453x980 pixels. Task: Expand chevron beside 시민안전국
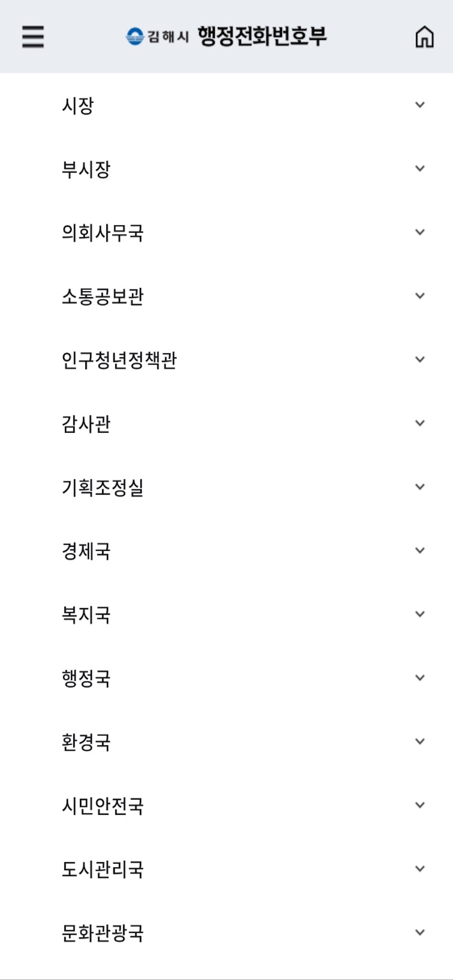[420, 805]
